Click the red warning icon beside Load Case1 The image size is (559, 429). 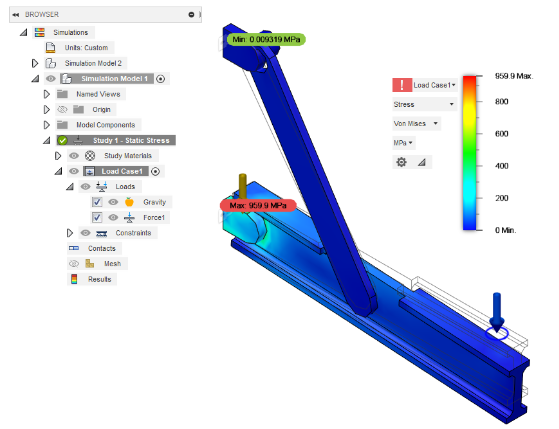pyautogui.click(x=402, y=85)
